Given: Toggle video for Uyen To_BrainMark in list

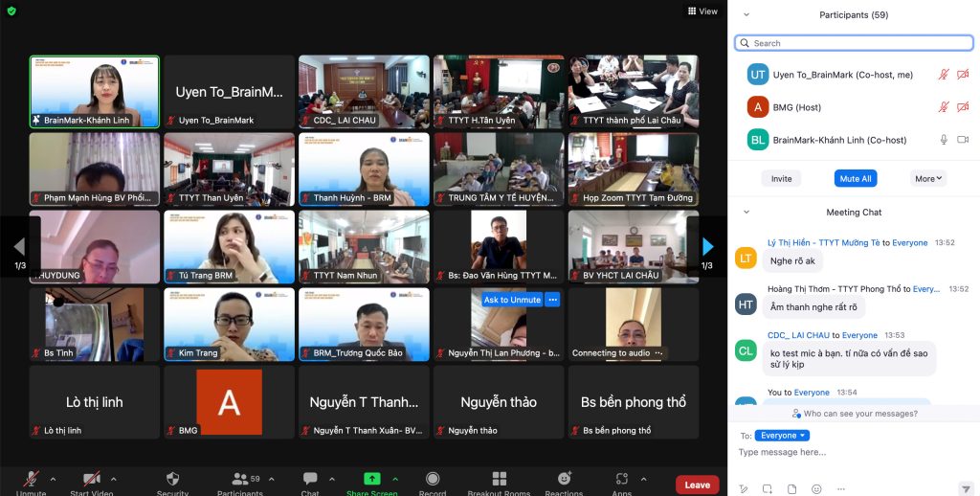Looking at the screenshot, I should pos(963,75).
